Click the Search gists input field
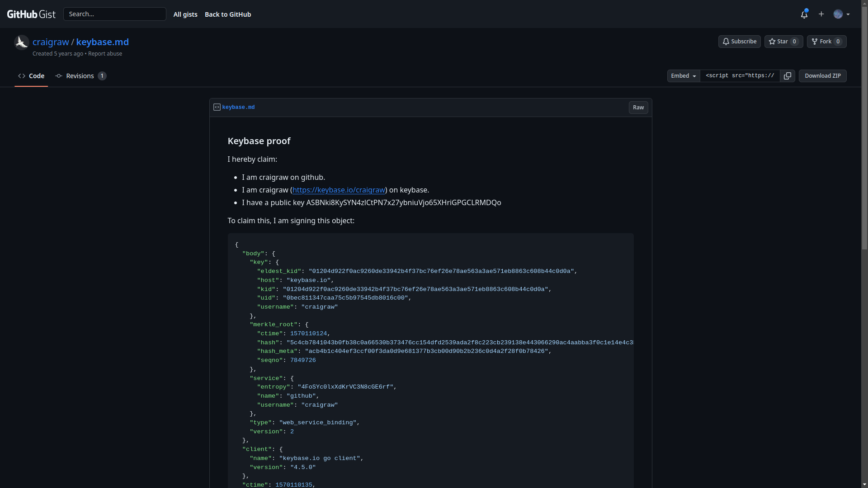Viewport: 868px width, 488px height. tap(115, 14)
